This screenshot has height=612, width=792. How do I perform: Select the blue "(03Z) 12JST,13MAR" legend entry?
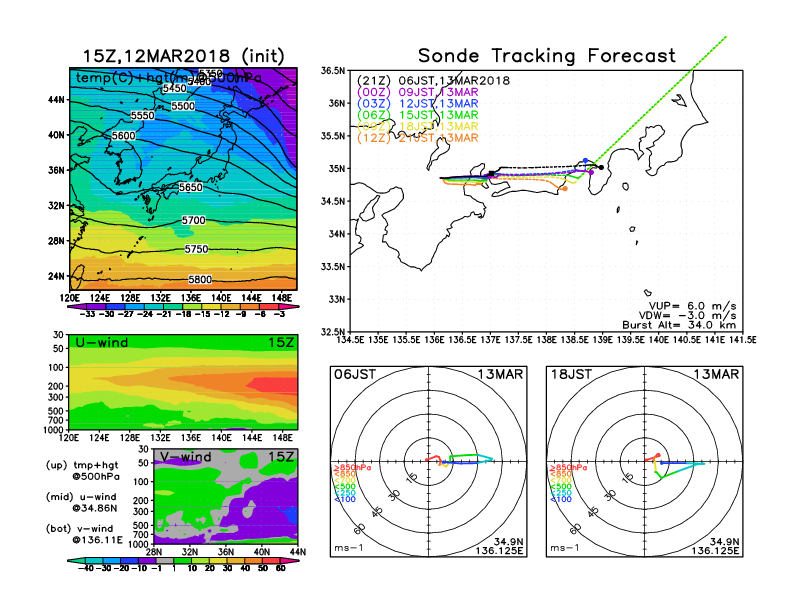click(417, 104)
